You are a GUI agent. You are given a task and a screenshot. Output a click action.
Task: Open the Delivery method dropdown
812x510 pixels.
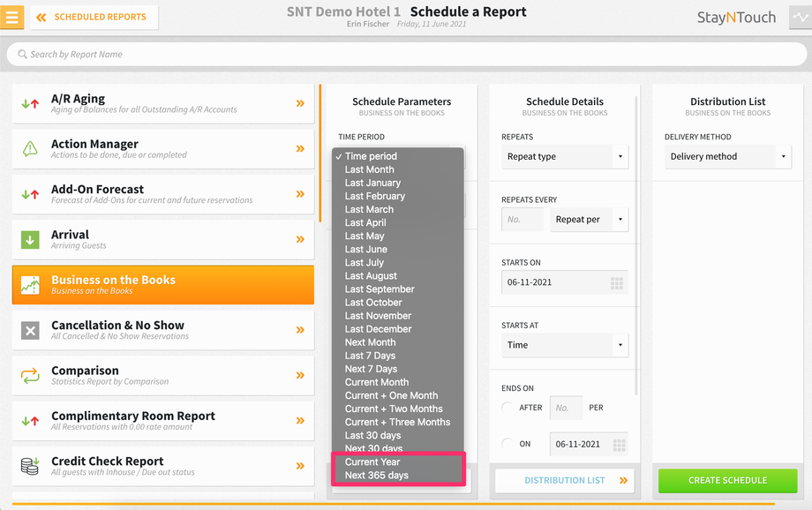pyautogui.click(x=727, y=156)
